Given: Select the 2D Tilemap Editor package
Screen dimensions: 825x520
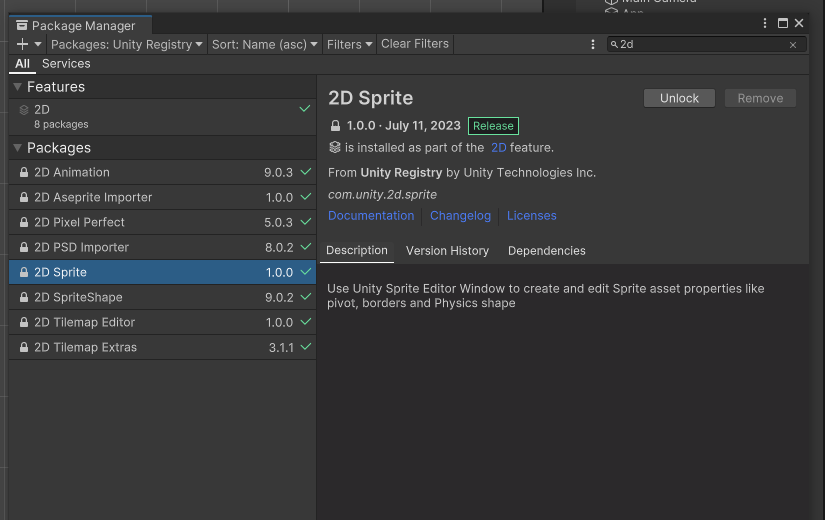Looking at the screenshot, I should coord(163,322).
